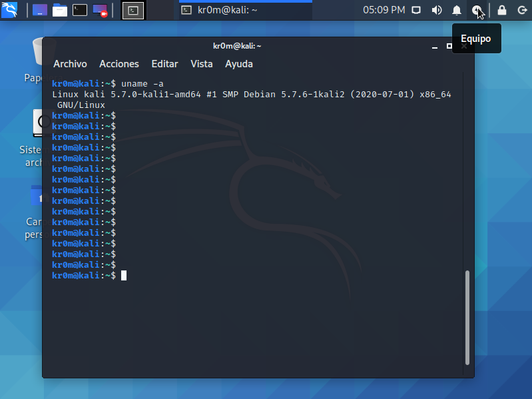Minimize the terminal window

pyautogui.click(x=433, y=46)
